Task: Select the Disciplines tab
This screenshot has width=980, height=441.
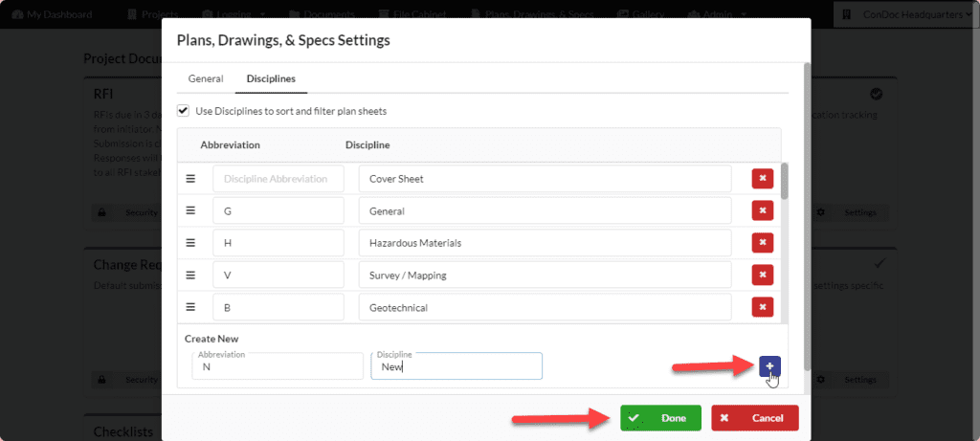Action: tap(271, 78)
